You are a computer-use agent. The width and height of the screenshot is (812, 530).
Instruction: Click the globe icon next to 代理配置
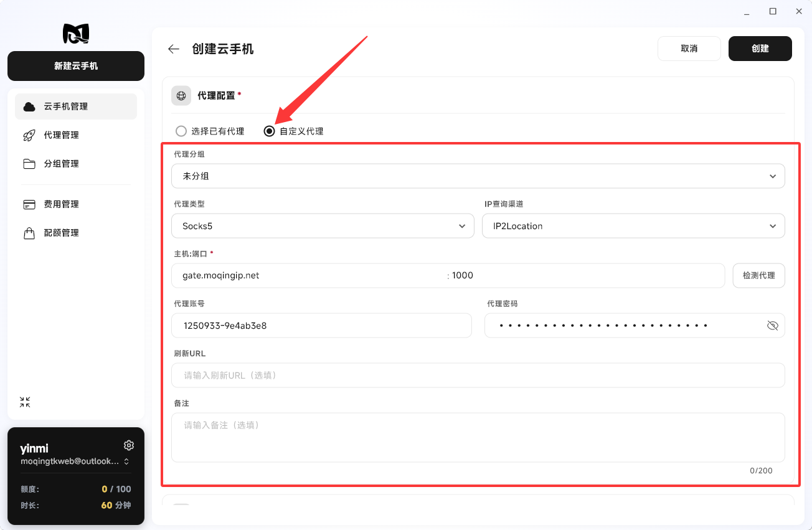pyautogui.click(x=181, y=96)
